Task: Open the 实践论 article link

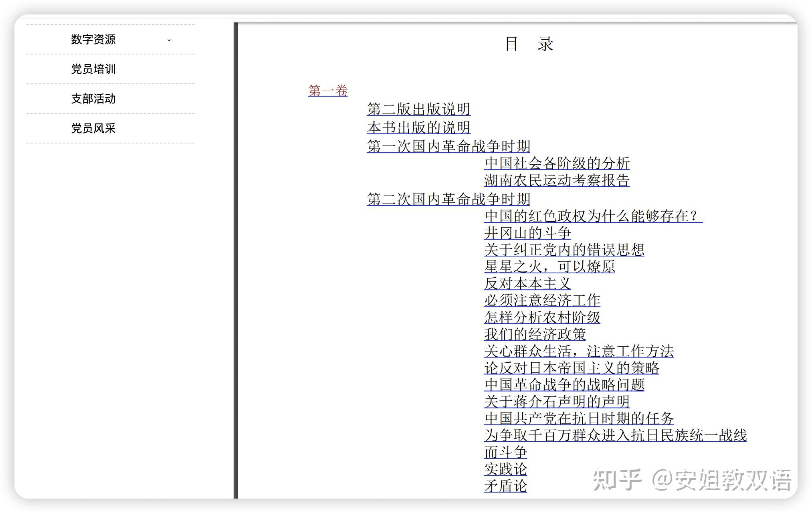Action: (505, 469)
